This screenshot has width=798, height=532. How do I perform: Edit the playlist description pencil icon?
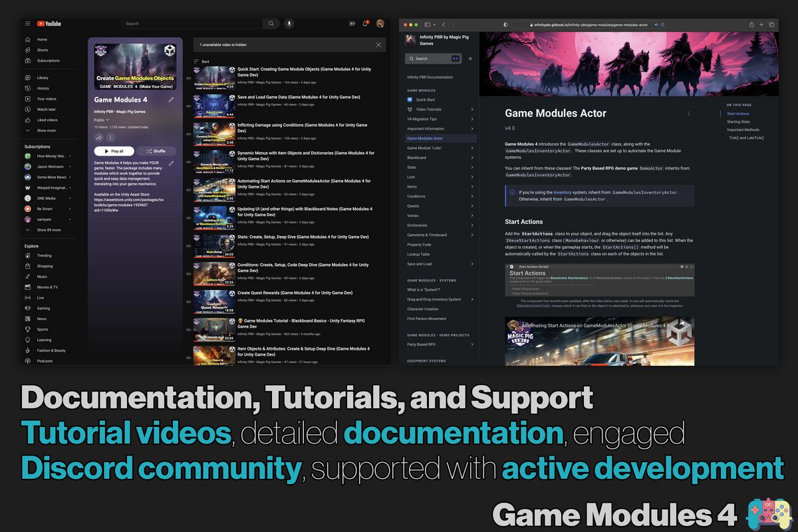coord(171,163)
